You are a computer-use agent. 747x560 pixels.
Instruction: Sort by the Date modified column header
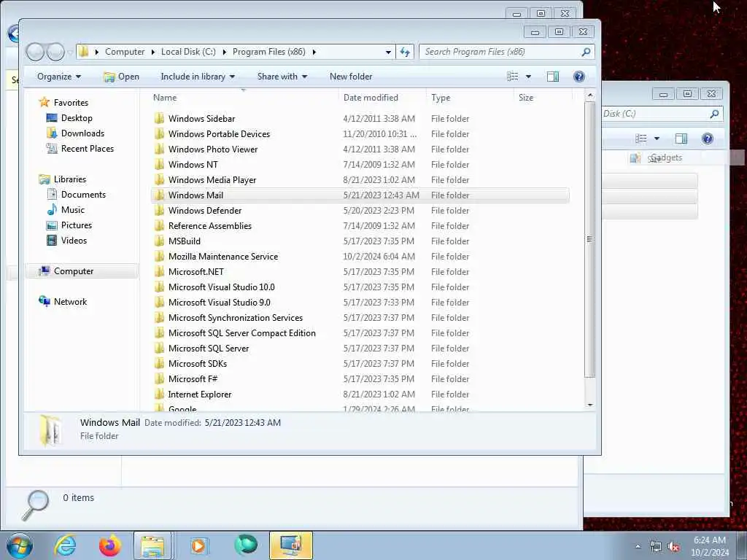[x=371, y=98]
